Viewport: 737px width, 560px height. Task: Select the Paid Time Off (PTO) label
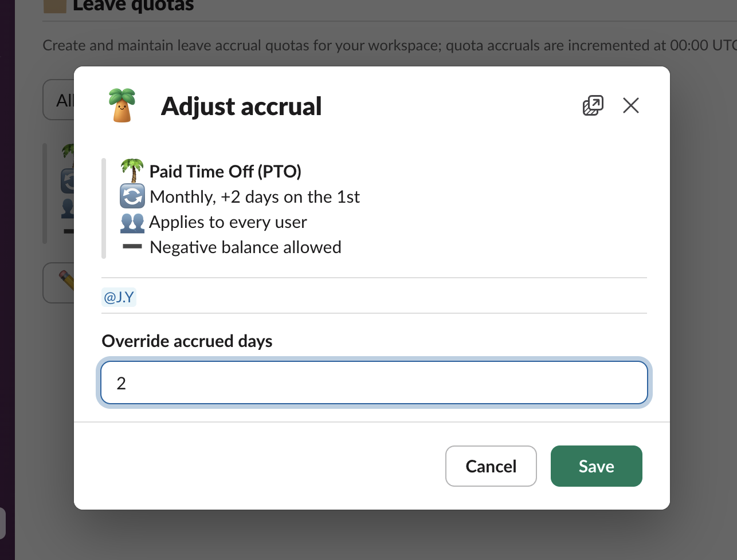(x=225, y=171)
